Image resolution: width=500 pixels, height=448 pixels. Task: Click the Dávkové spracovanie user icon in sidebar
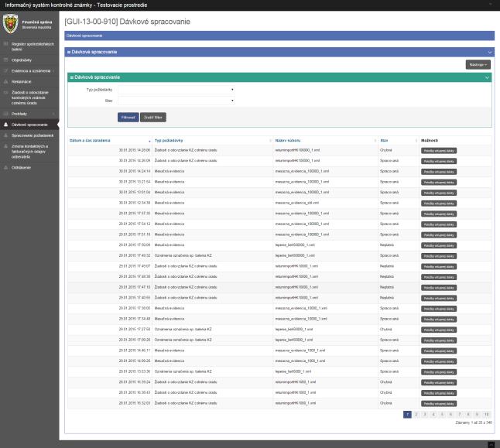click(x=5, y=125)
